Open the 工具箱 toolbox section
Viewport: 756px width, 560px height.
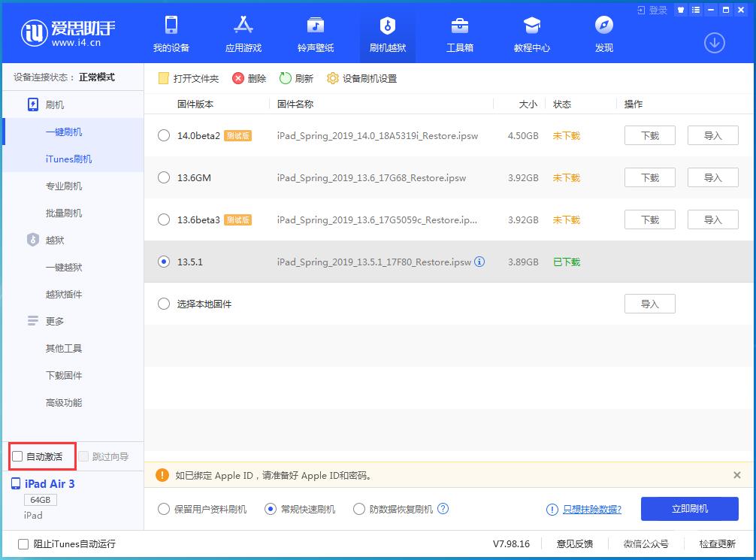pyautogui.click(x=458, y=34)
